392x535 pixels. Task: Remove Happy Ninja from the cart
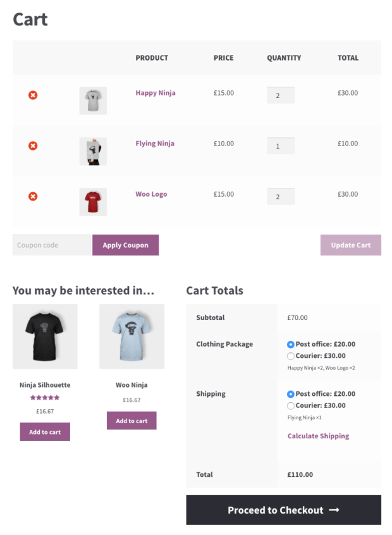(32, 95)
